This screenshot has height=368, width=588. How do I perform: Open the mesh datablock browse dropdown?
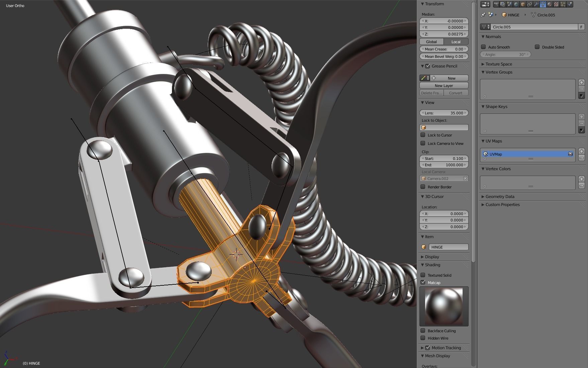(485, 27)
